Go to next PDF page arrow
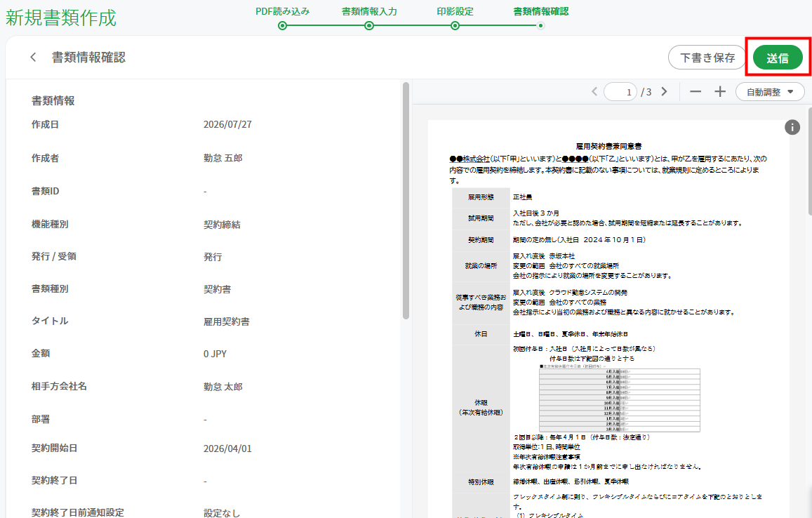The image size is (812, 518). [664, 92]
